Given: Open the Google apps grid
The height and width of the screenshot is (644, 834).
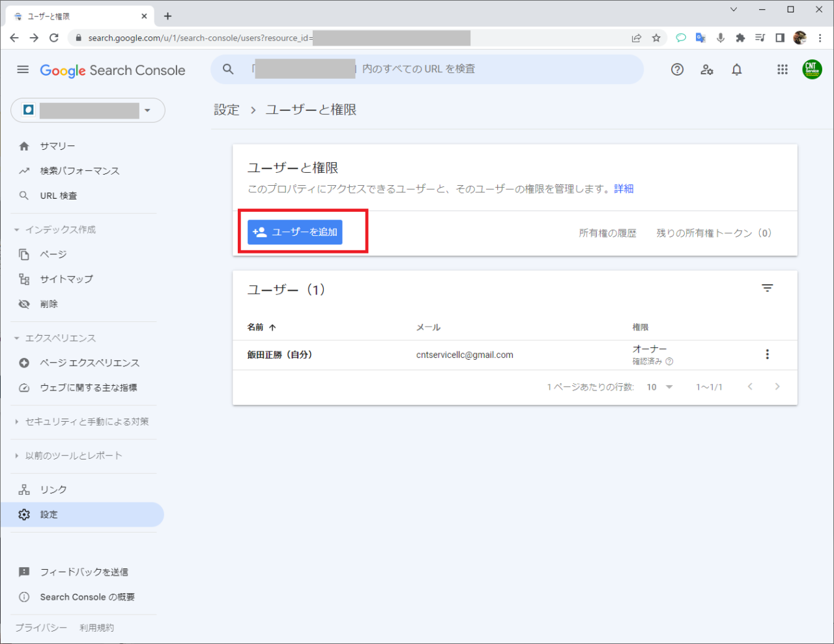Looking at the screenshot, I should tap(783, 70).
